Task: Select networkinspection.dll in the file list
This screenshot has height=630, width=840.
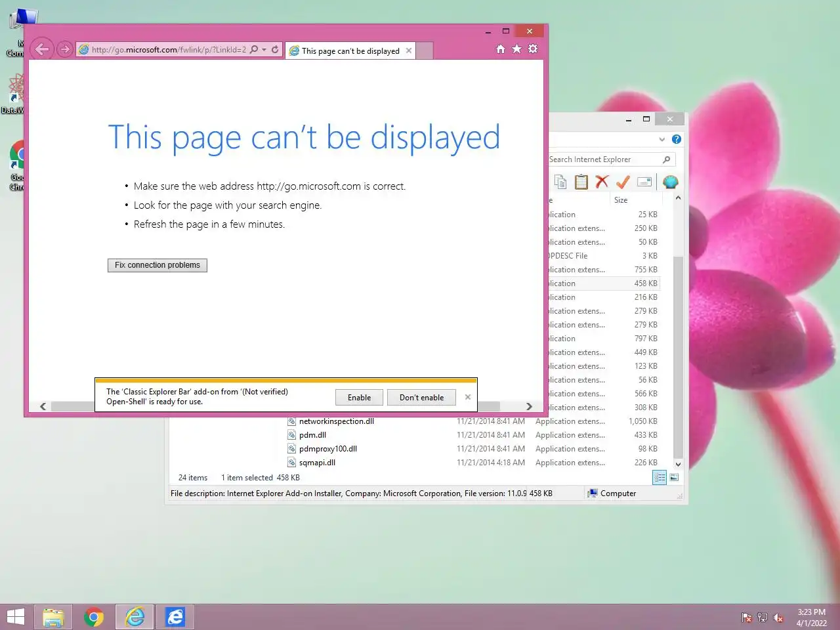Action: pos(337,421)
